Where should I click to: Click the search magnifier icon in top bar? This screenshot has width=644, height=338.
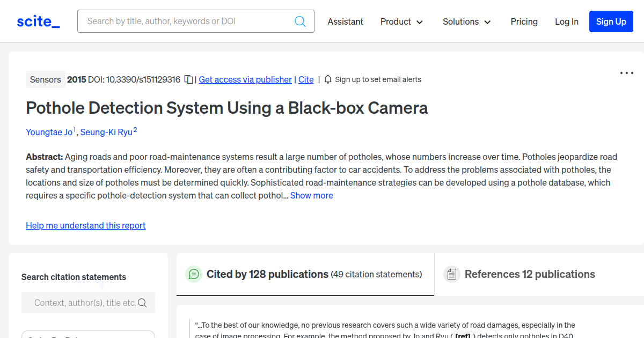pos(300,21)
